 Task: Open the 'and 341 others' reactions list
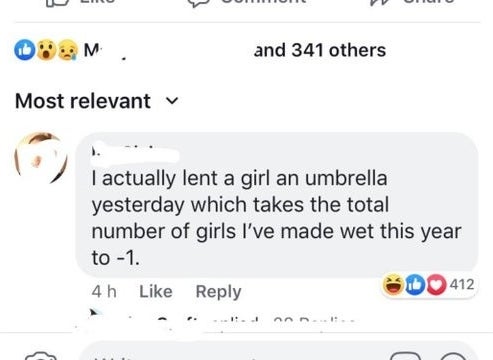320,50
